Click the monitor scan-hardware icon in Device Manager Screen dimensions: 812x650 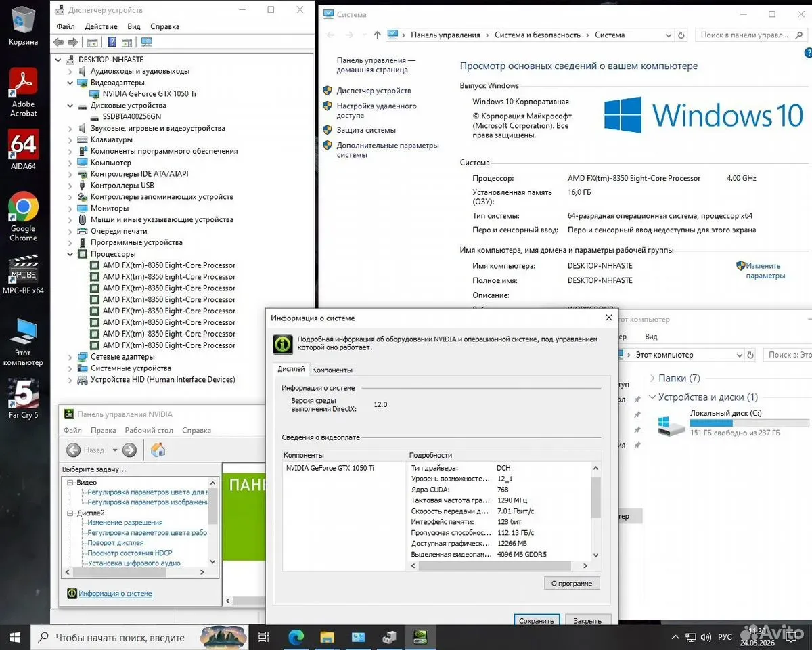pos(146,42)
